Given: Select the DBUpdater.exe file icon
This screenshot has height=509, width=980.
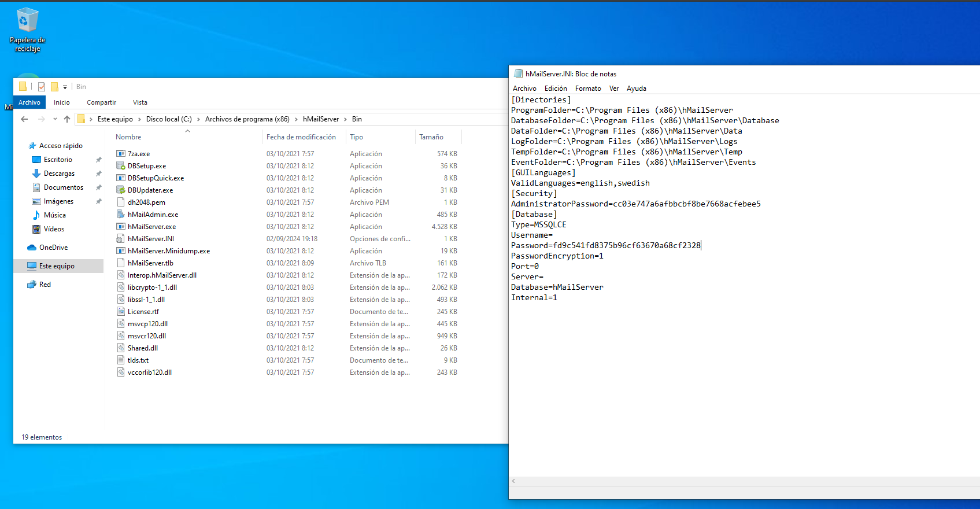Looking at the screenshot, I should tap(121, 190).
